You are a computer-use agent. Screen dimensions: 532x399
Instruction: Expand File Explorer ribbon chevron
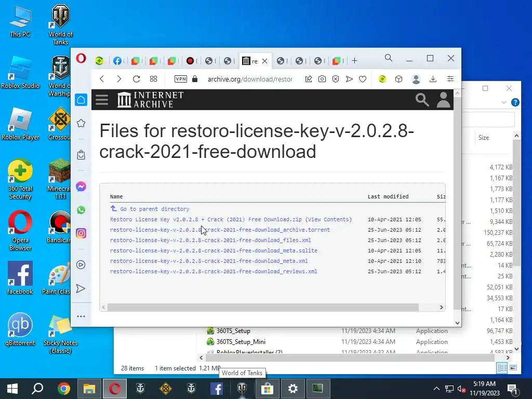504,102
